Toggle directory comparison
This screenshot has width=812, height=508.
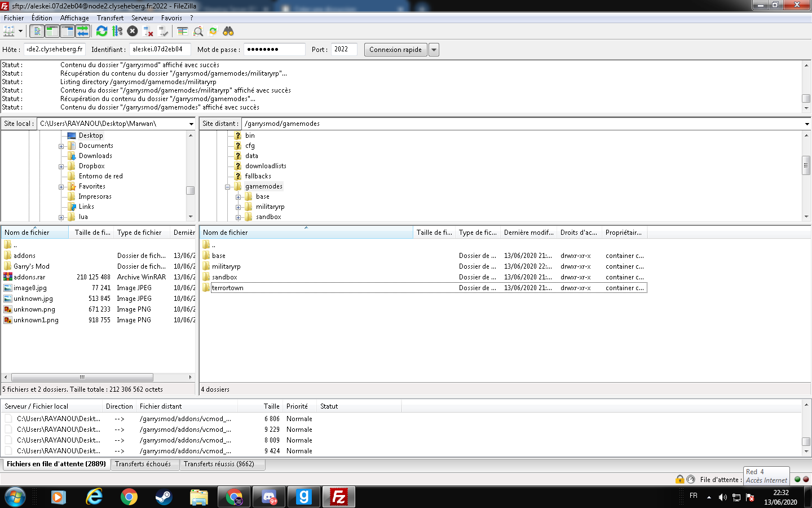[x=198, y=31]
